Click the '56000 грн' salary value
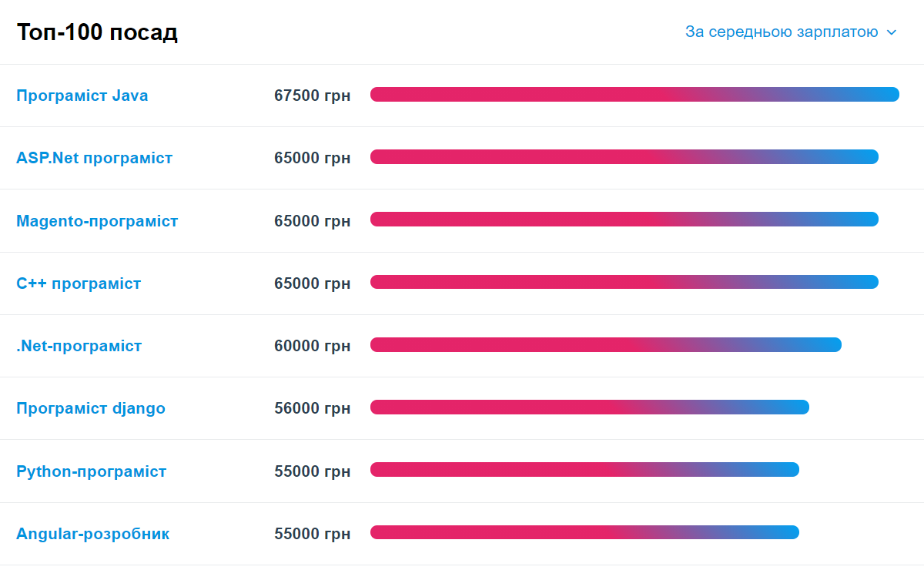Image resolution: width=924 pixels, height=570 pixels. 312,408
